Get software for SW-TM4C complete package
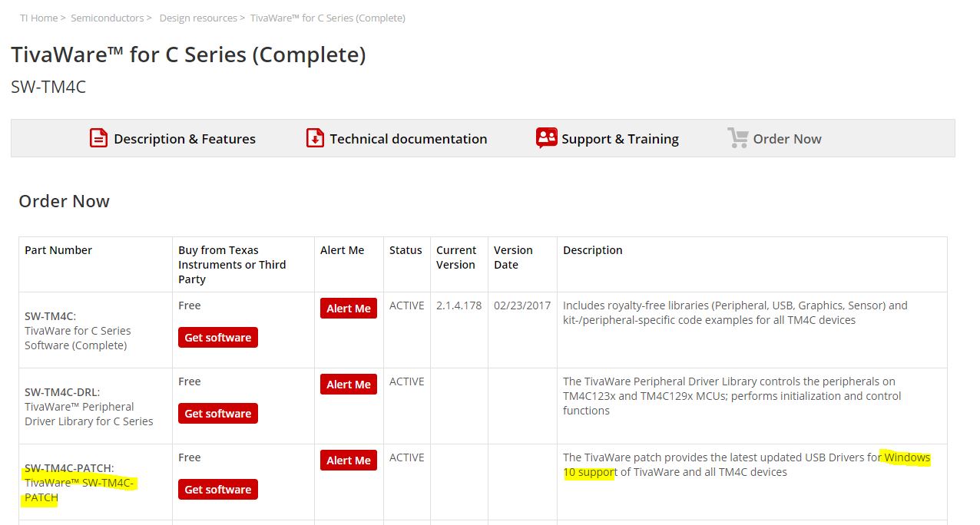The image size is (980, 525). point(218,338)
